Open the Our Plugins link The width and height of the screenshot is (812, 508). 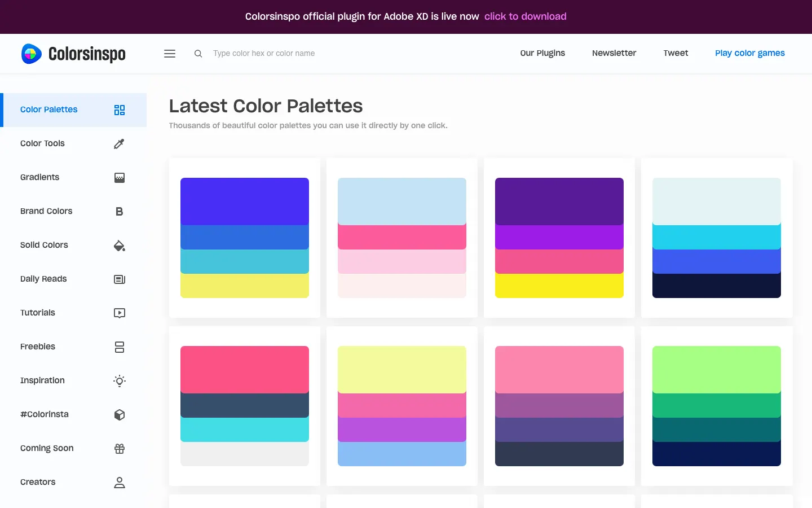(x=542, y=53)
